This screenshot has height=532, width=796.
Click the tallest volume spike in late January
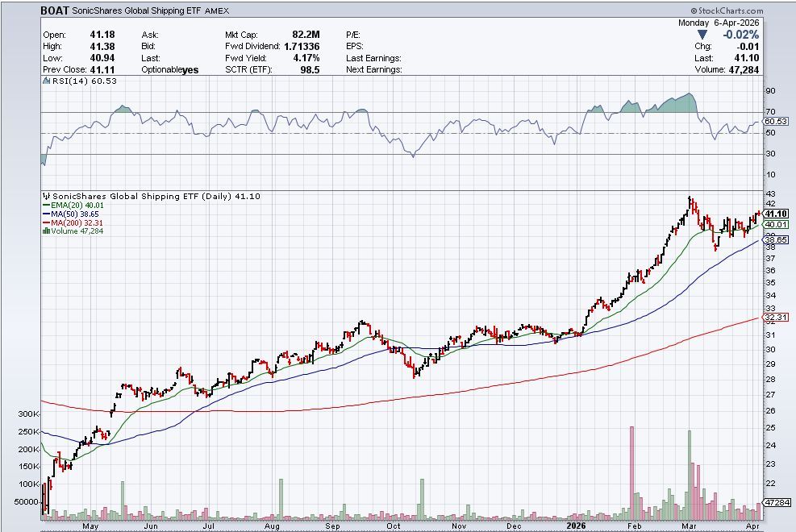point(632,473)
